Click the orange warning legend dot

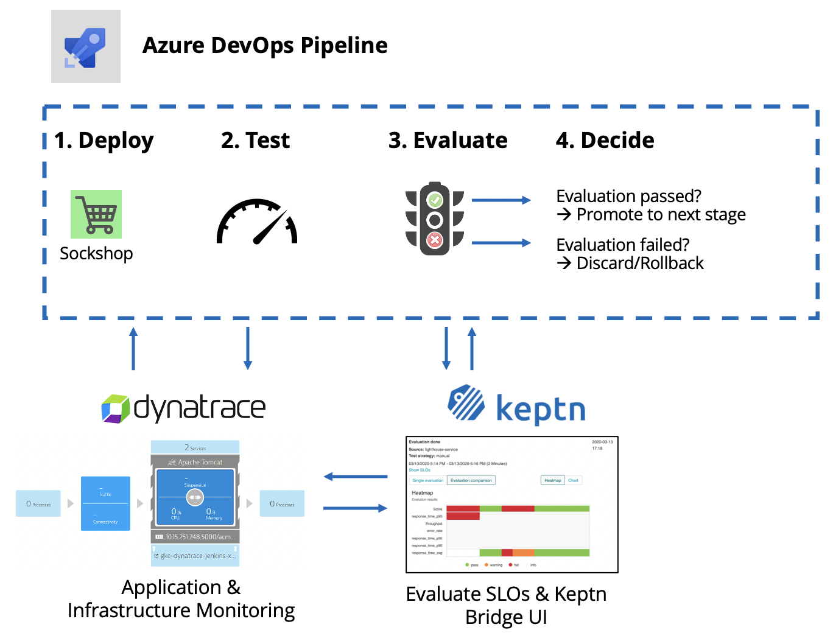pyautogui.click(x=486, y=565)
